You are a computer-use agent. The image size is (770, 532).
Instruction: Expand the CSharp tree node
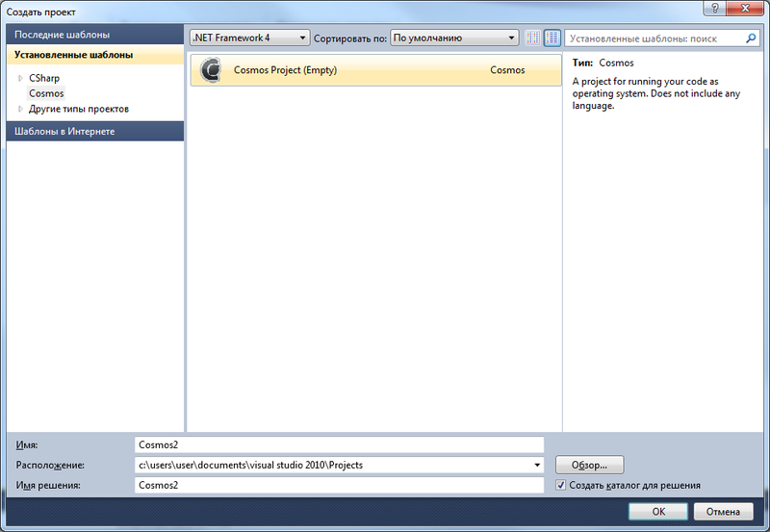tap(20, 78)
